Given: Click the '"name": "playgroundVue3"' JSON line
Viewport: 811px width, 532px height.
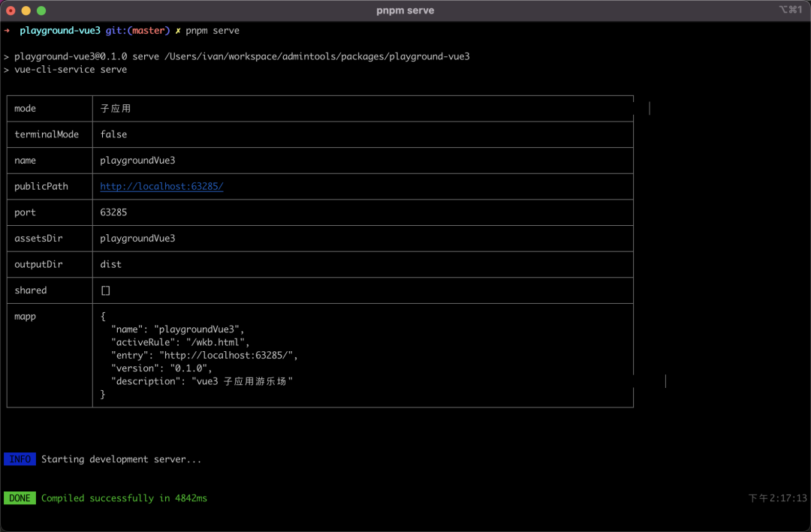Looking at the screenshot, I should [x=178, y=329].
